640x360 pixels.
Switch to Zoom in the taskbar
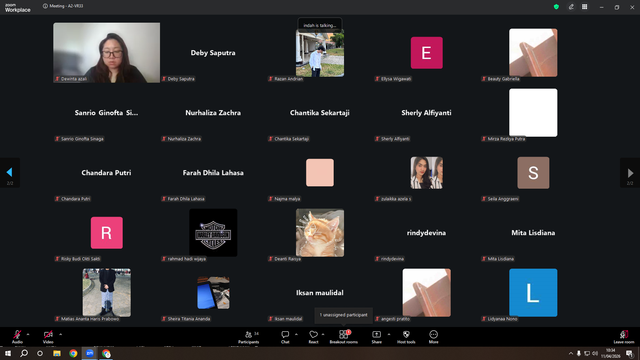point(90,353)
